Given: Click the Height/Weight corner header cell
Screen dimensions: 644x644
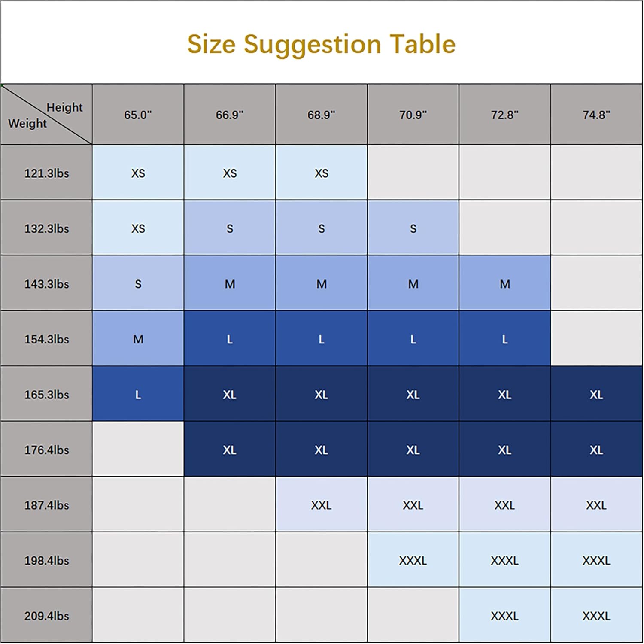Looking at the screenshot, I should [46, 115].
